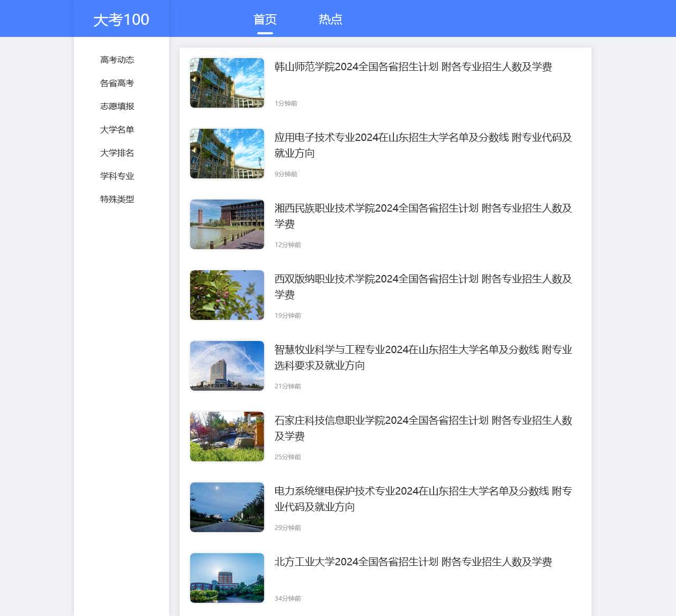
Task: Open the 石家庄科技信息职业学院 article
Action: (421, 429)
